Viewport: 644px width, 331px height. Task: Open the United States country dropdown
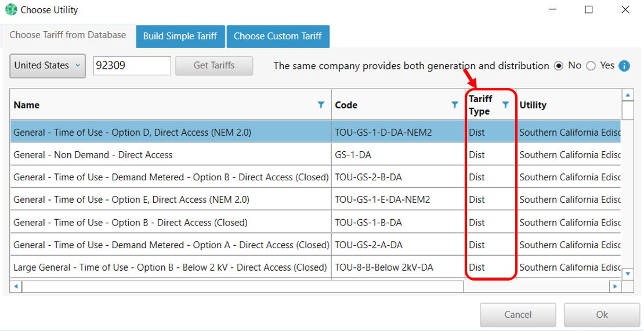click(48, 66)
